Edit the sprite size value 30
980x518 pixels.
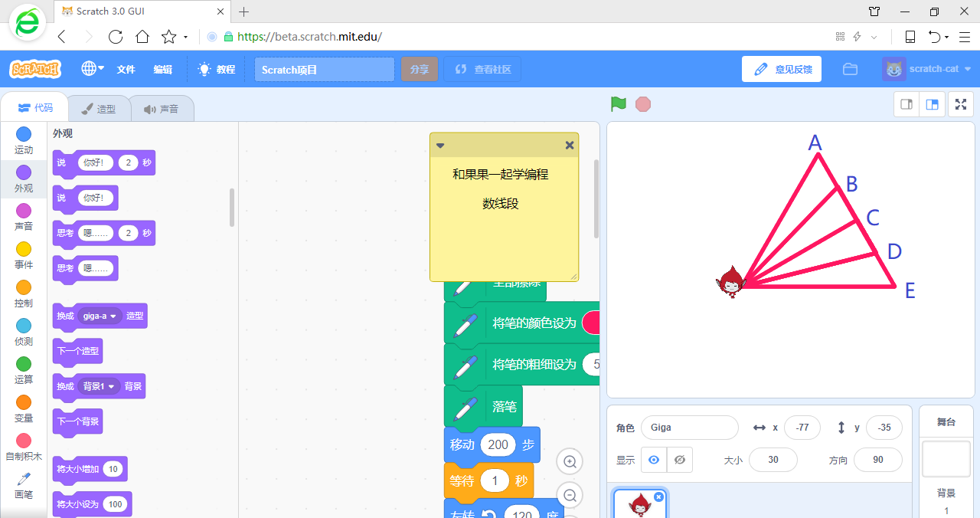[x=773, y=460]
